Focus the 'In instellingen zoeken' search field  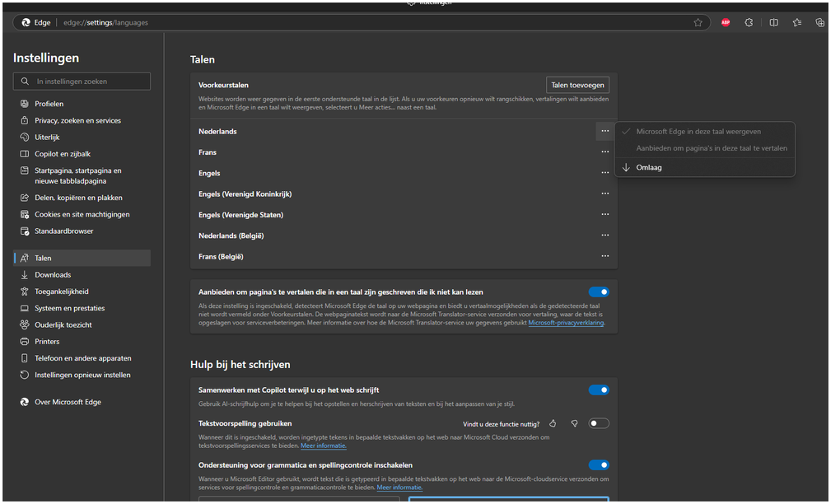pyautogui.click(x=82, y=81)
